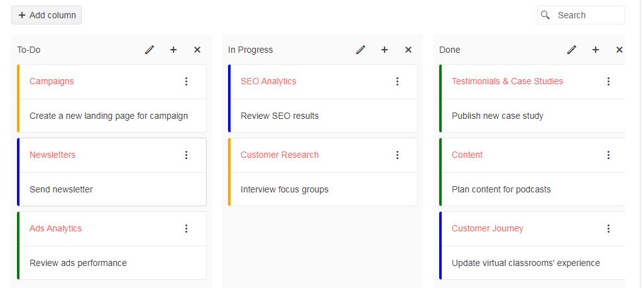Delete the To-Do column with X icon
The height and width of the screenshot is (288, 644).
click(197, 50)
